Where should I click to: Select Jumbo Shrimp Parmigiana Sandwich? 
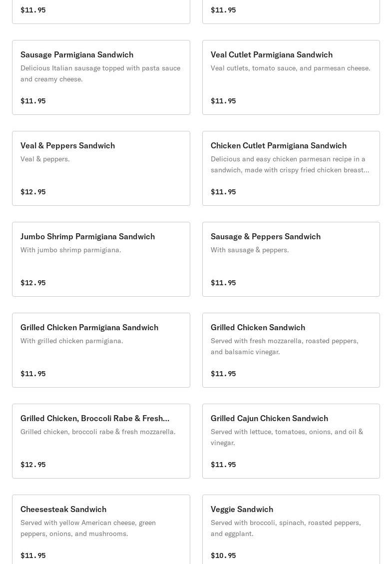click(x=101, y=259)
